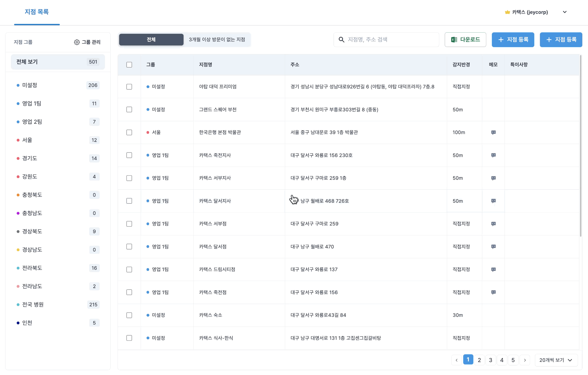
Task: Click the search magnifier icon
Action: pos(341,40)
